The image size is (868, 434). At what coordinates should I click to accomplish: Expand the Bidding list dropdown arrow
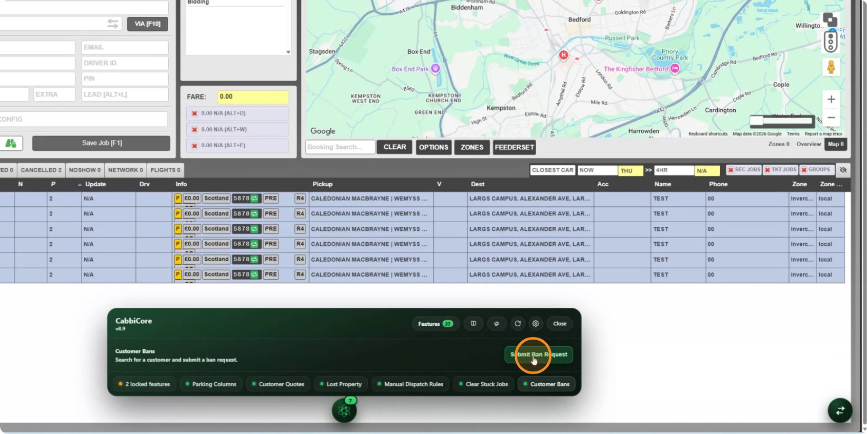(x=288, y=52)
